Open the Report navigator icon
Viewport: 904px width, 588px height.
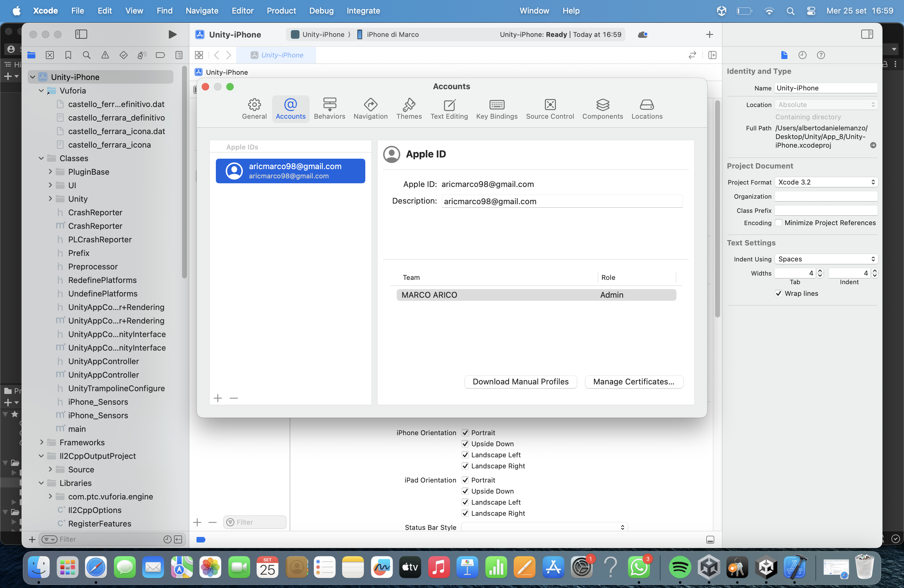[x=179, y=55]
